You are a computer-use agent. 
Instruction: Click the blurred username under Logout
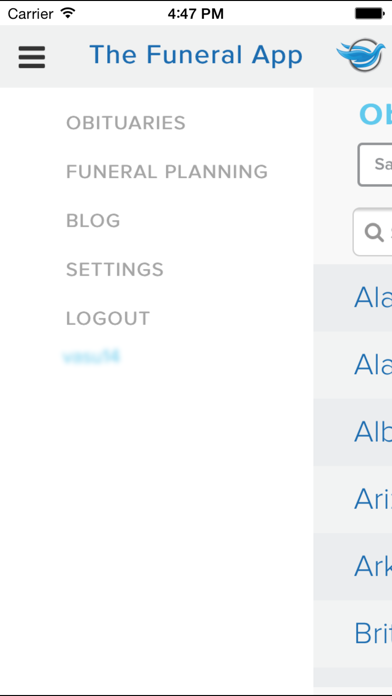tap(91, 357)
